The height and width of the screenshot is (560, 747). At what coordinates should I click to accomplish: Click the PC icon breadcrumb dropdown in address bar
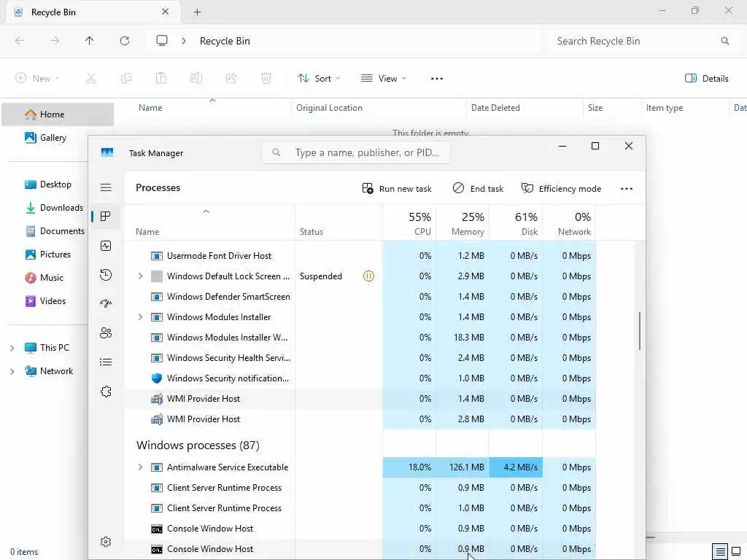coord(162,41)
